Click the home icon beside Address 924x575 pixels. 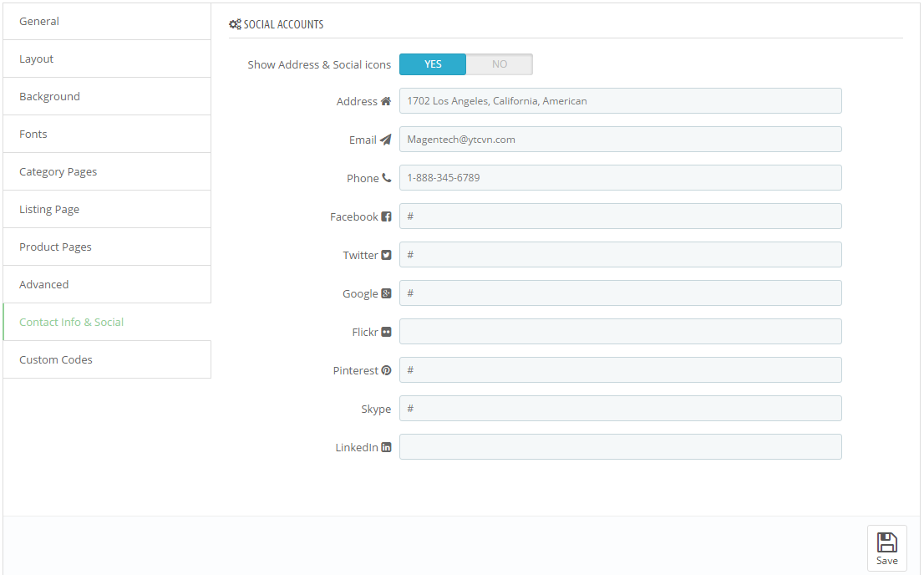point(386,101)
